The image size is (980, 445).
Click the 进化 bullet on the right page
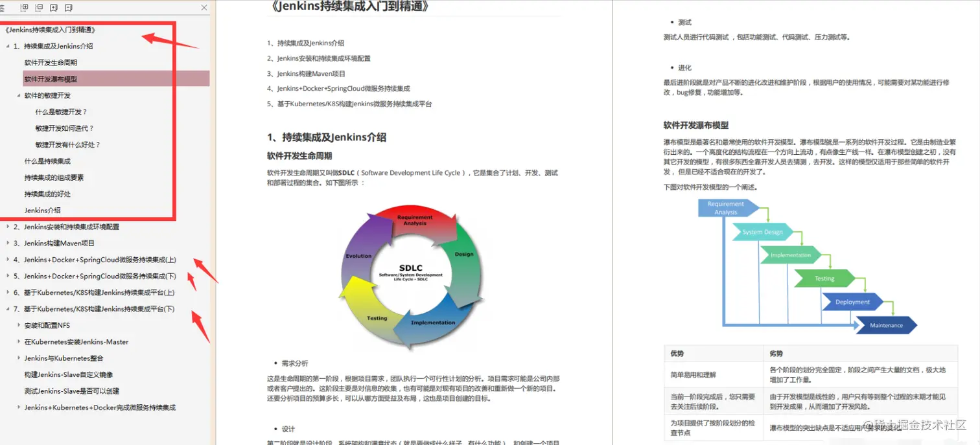coord(684,67)
